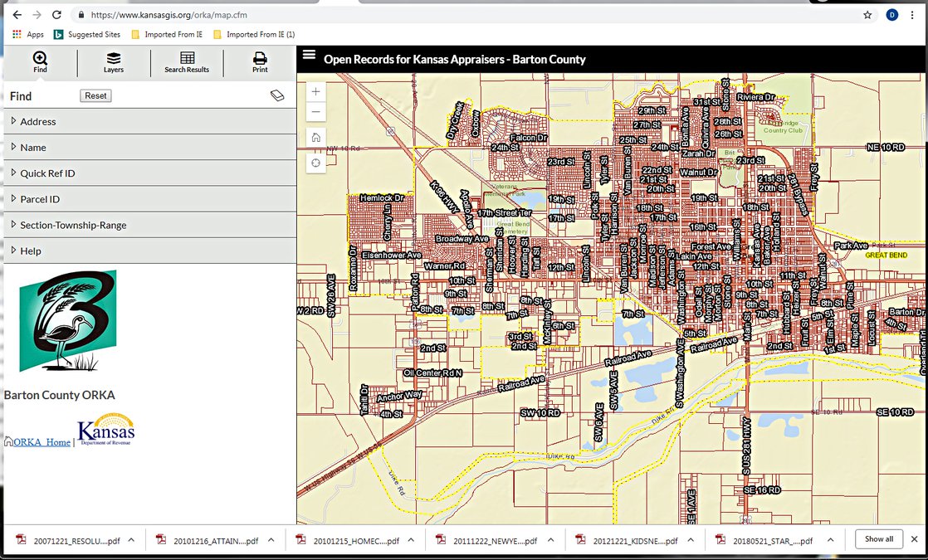Viewport: 928px width, 560px height.
Task: Expand the Name search section
Action: point(33,148)
